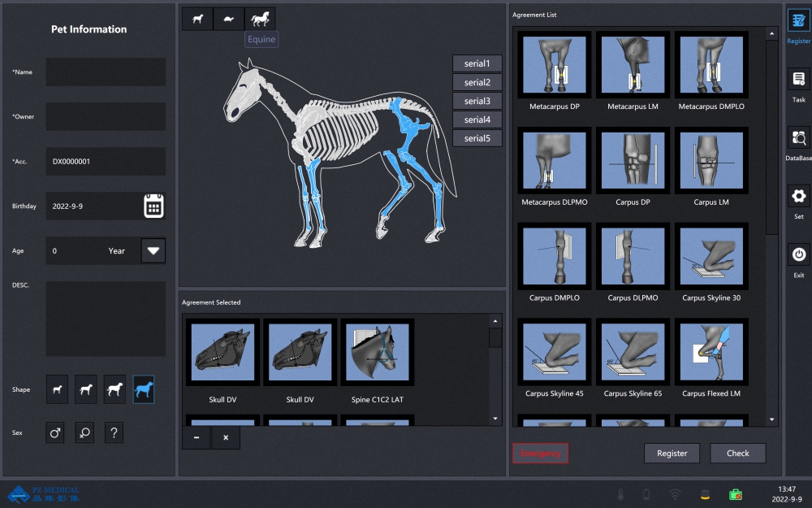812x508 pixels.
Task: Switch to serial3
Action: (x=477, y=100)
